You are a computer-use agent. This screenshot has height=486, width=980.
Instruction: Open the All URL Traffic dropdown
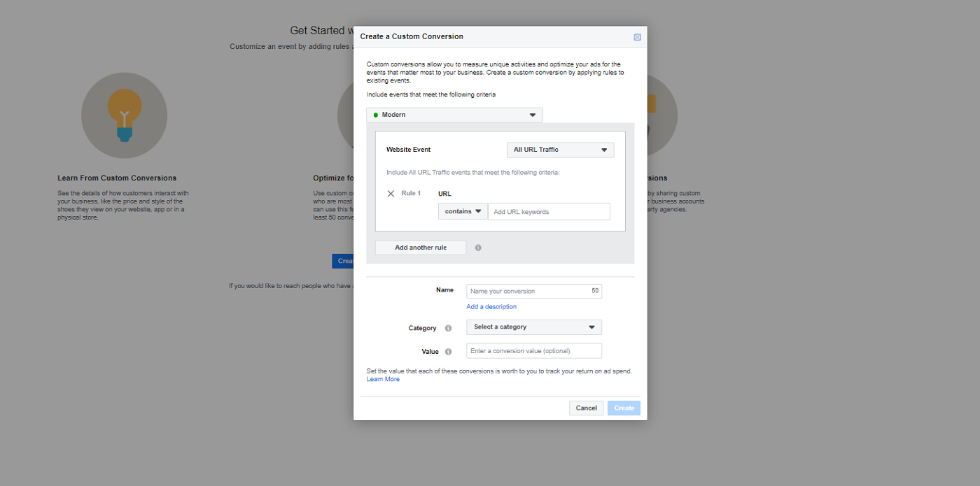pos(560,150)
